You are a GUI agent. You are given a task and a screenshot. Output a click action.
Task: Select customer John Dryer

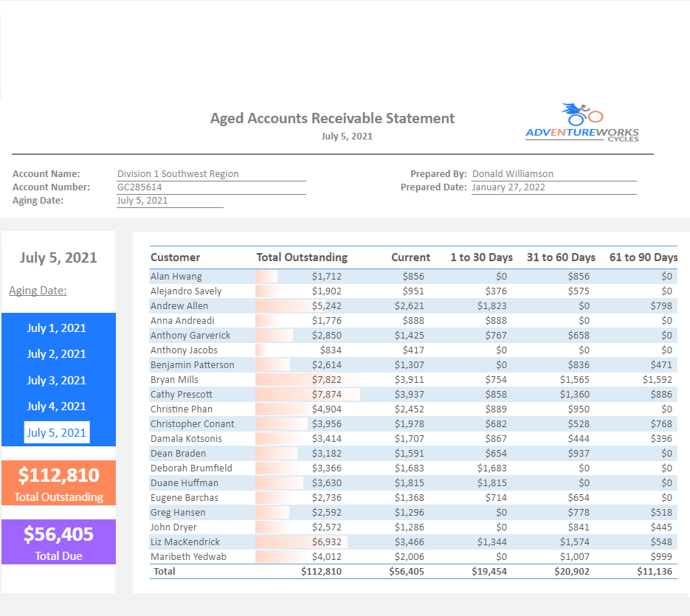[x=173, y=527]
